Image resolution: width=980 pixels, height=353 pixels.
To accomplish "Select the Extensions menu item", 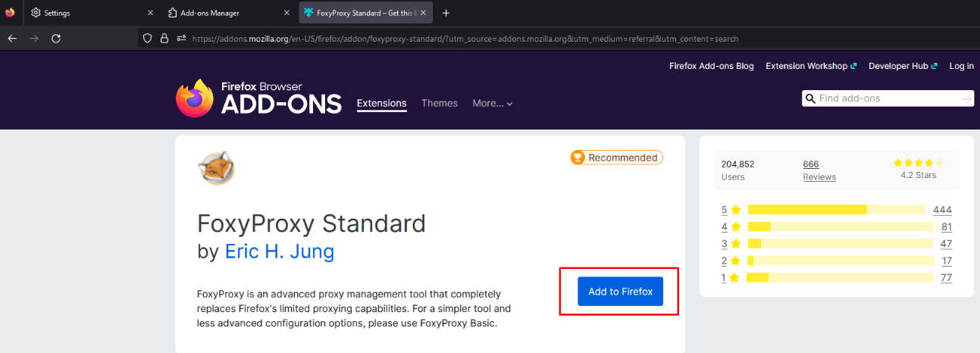I will point(382,103).
